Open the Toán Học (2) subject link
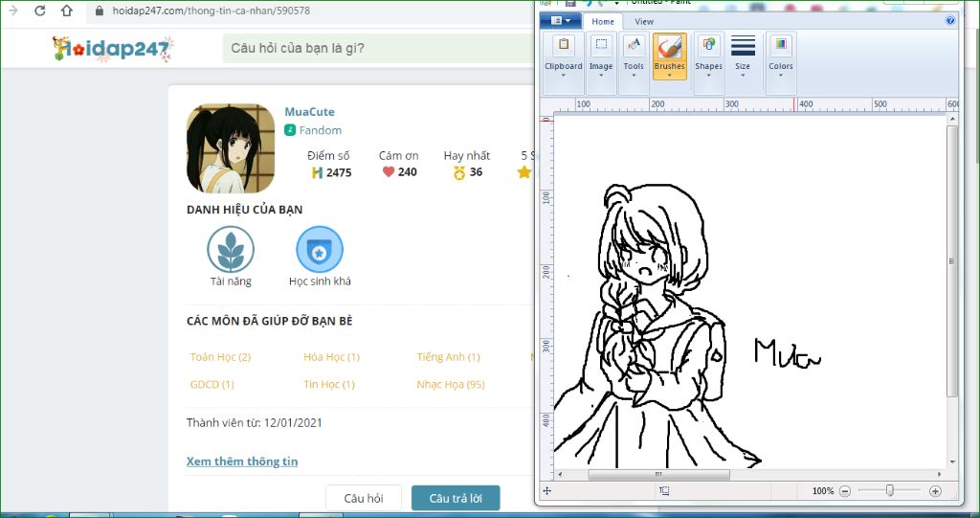The image size is (980, 518). click(220, 356)
